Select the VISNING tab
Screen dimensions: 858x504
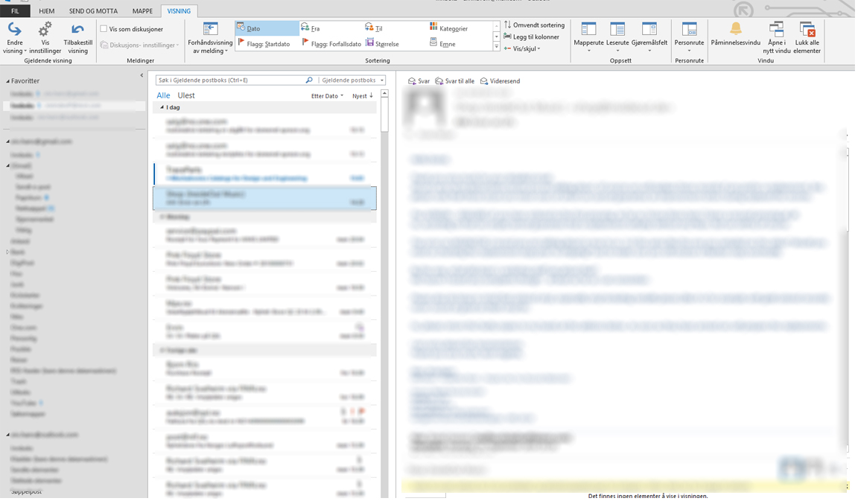click(x=179, y=11)
